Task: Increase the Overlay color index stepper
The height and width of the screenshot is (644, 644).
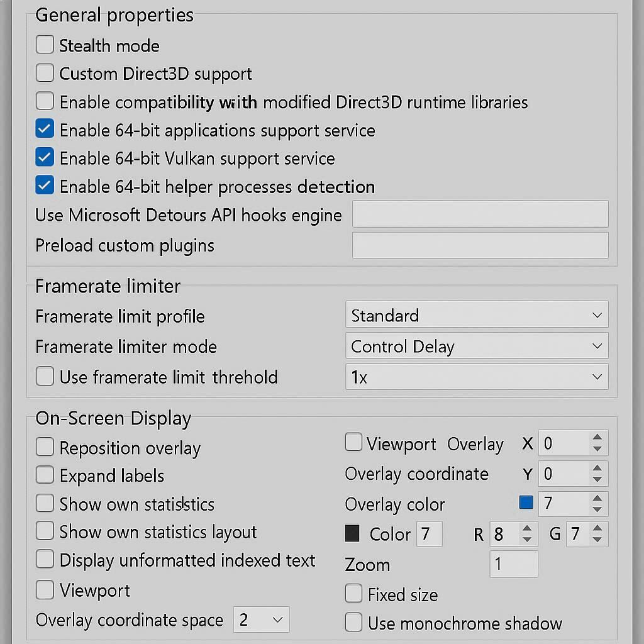Action: pyautogui.click(x=597, y=497)
